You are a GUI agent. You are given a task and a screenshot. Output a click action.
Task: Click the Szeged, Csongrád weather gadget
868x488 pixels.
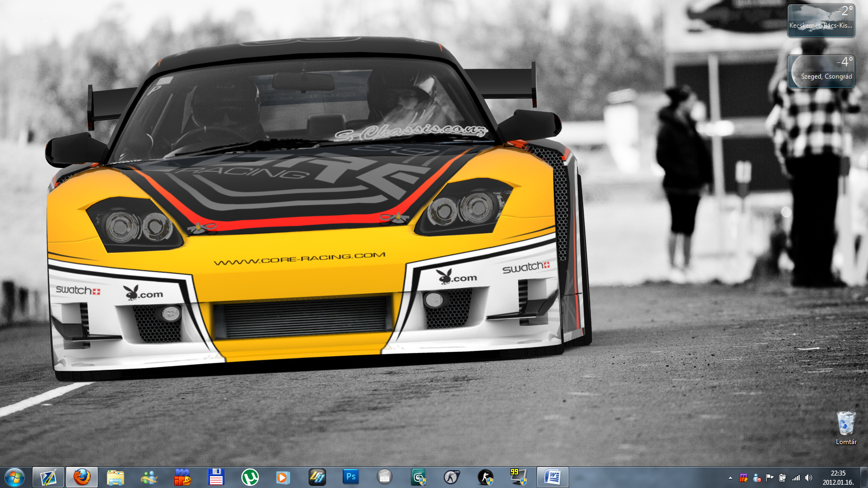click(x=821, y=72)
